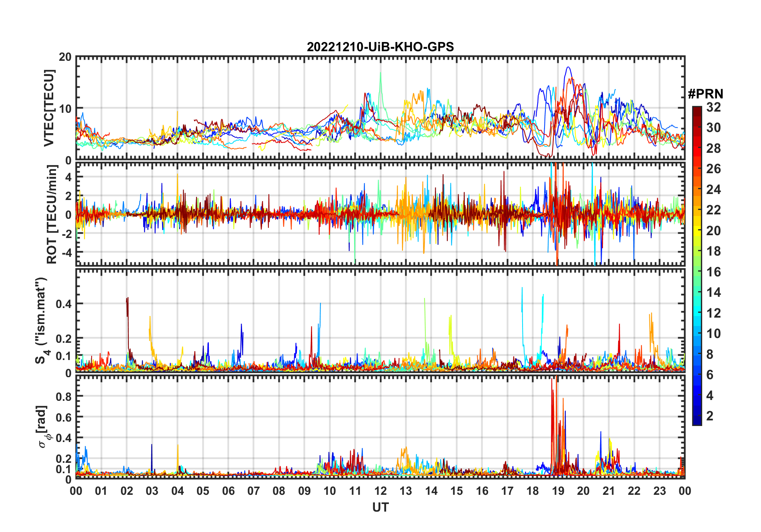
Task: Click colorbar tick label "24"
Action: point(714,190)
